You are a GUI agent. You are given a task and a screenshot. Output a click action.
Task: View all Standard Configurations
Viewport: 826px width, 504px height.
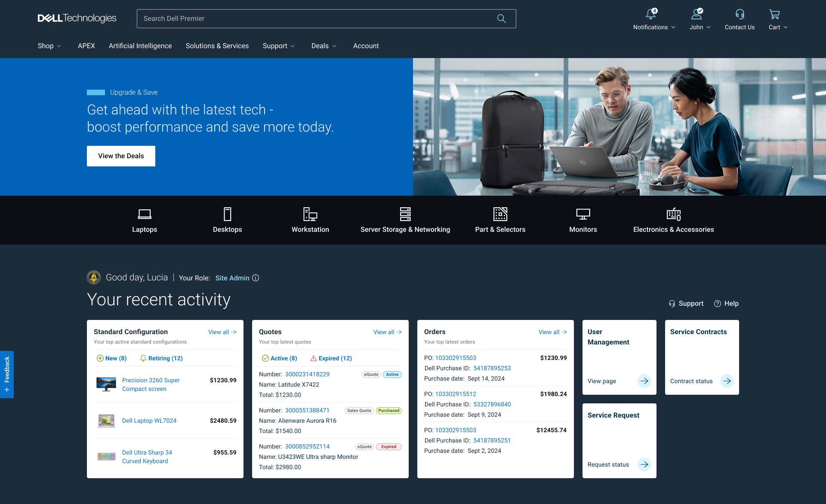click(x=222, y=332)
